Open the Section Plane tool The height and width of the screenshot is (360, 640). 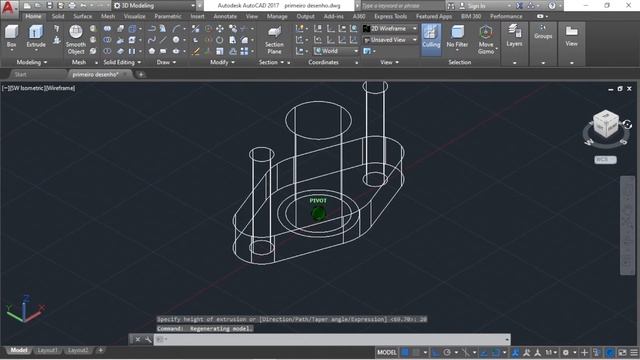pos(274,40)
